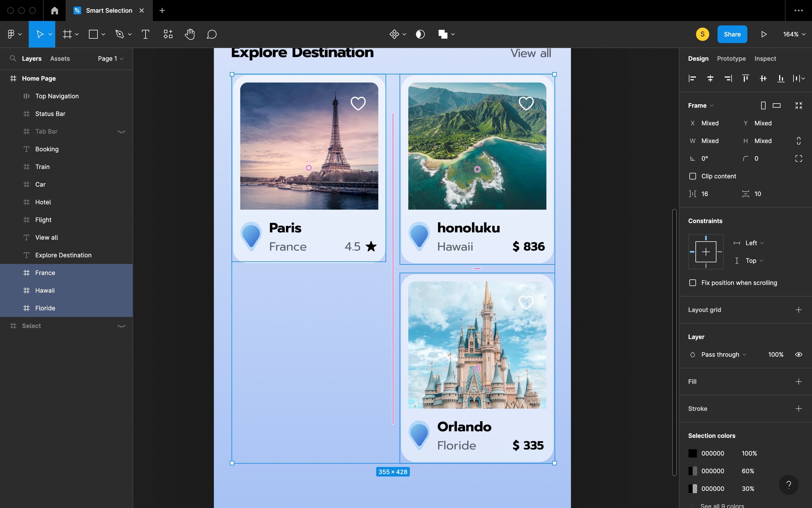Click the home icon
The image size is (812, 508).
pos(54,10)
